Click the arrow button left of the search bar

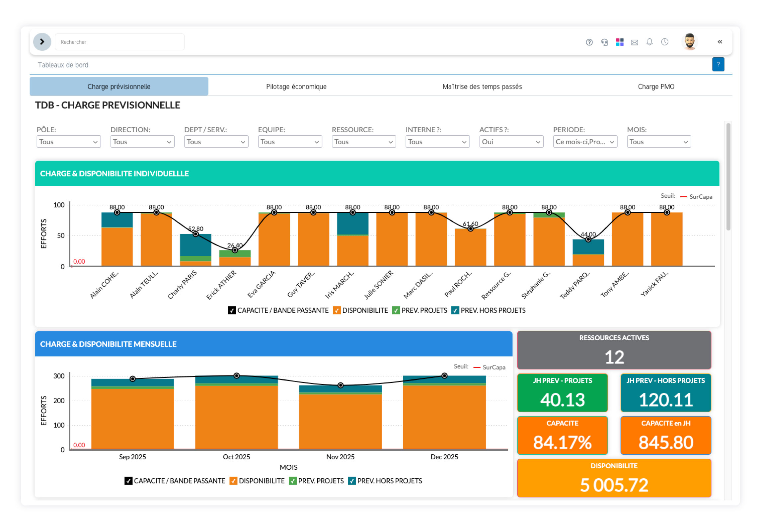pos(42,41)
